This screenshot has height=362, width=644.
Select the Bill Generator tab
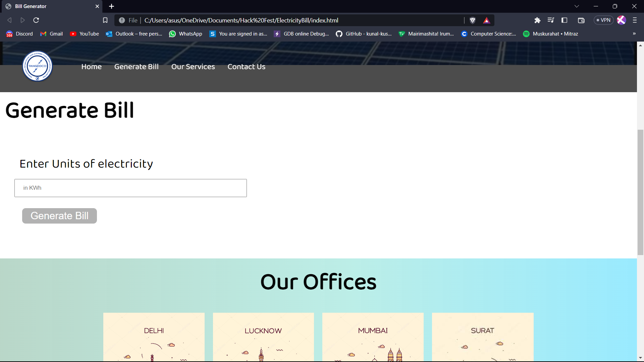(x=52, y=6)
